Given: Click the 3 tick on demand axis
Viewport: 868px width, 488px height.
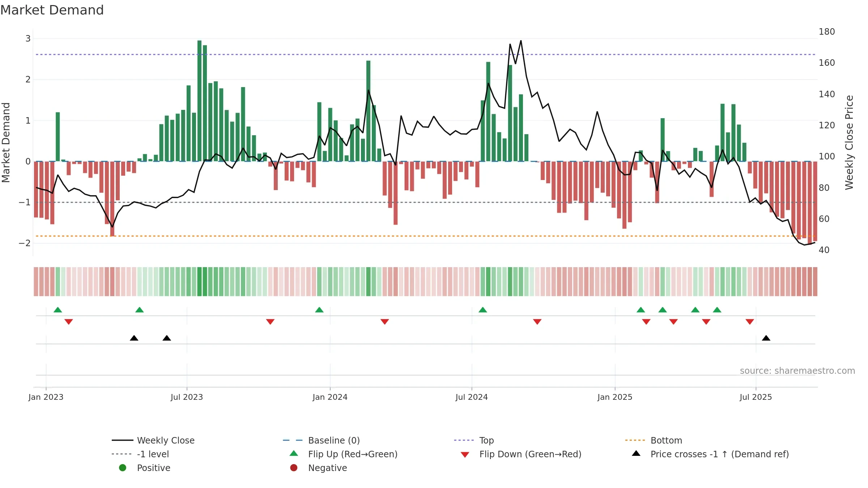Looking at the screenshot, I should [x=28, y=38].
